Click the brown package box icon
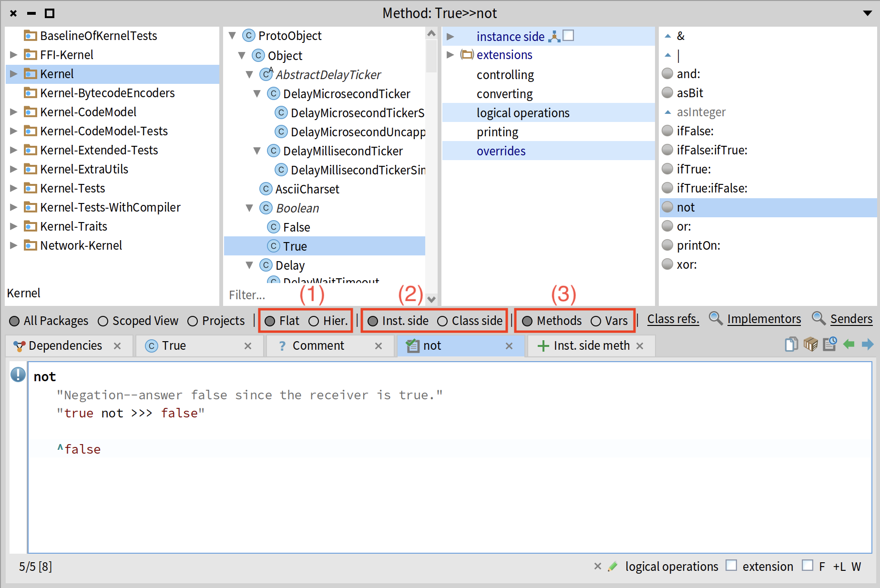The image size is (880, 588). (810, 344)
